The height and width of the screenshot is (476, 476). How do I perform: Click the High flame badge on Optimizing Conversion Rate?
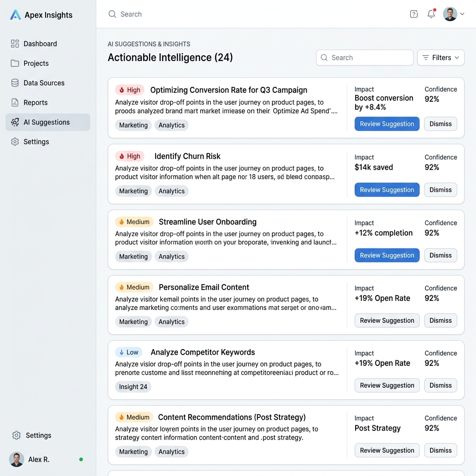pos(130,90)
